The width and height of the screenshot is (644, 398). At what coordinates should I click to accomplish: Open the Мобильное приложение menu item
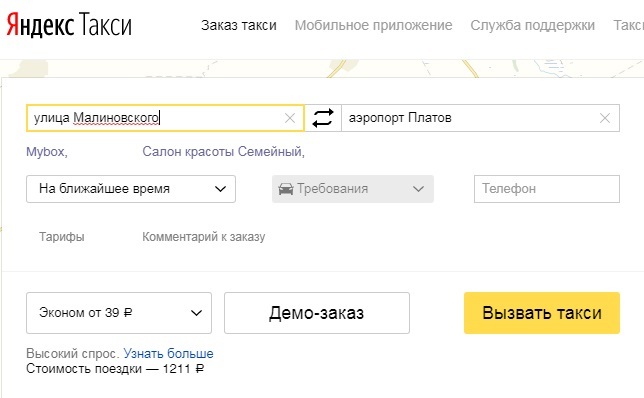click(x=373, y=25)
